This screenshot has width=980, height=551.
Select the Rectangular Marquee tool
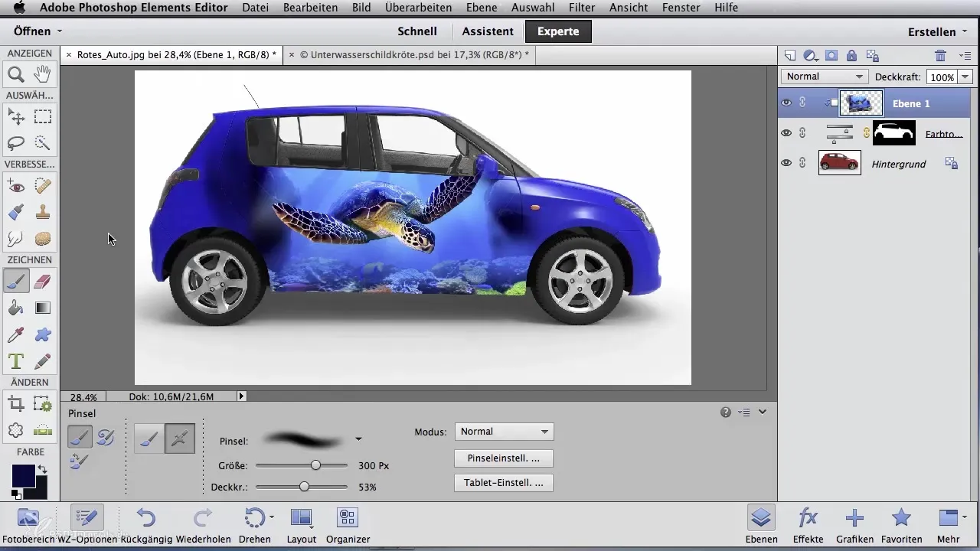tap(43, 116)
